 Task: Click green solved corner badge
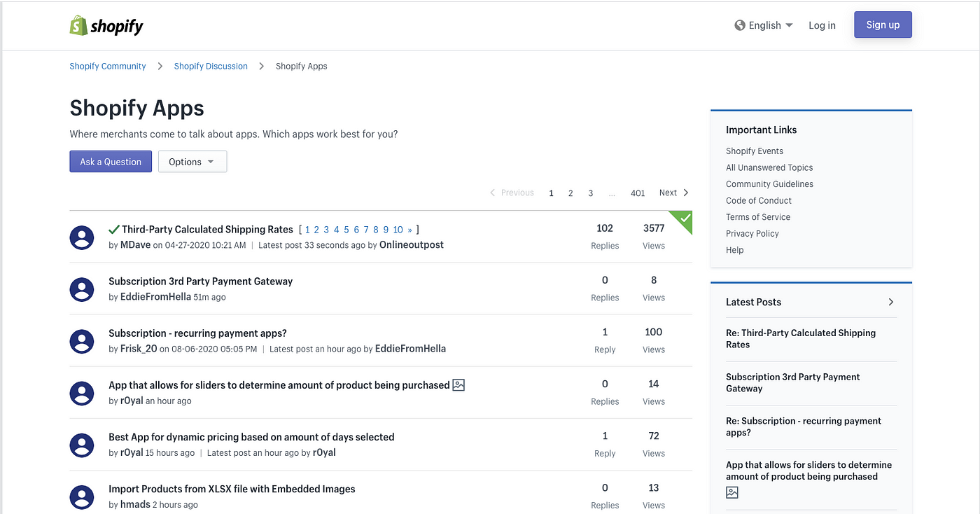point(683,220)
